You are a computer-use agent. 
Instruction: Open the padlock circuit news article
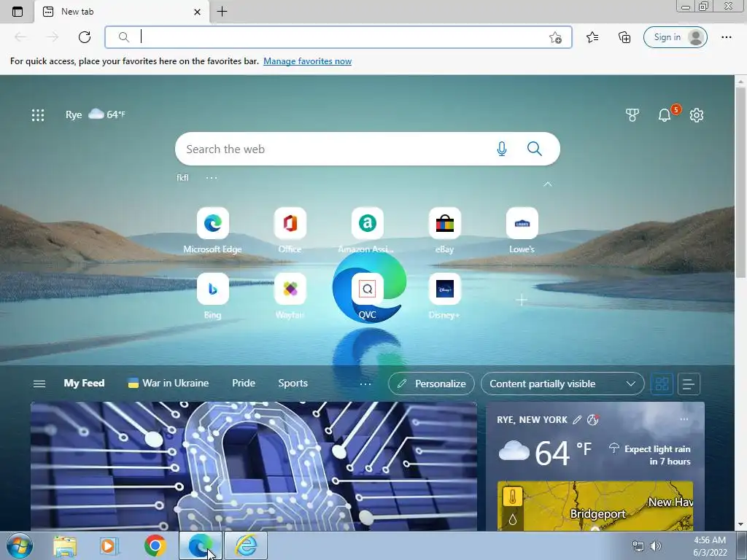coord(253,467)
